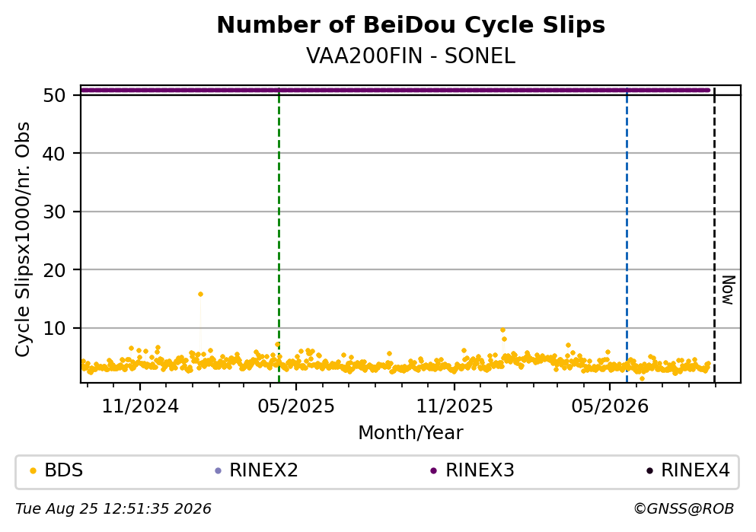Screen dimensions: 756x532
Task: Click the RINEX4 black legend dot
Action: [x=649, y=471]
